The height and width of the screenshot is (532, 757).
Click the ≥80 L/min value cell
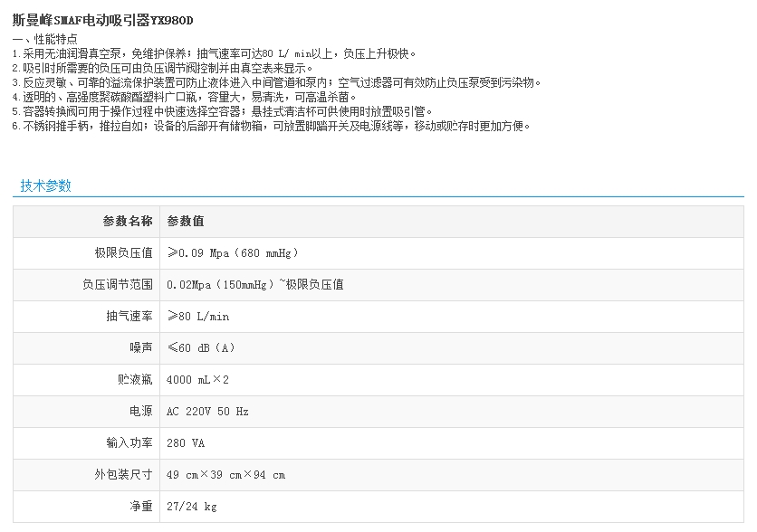(198, 316)
